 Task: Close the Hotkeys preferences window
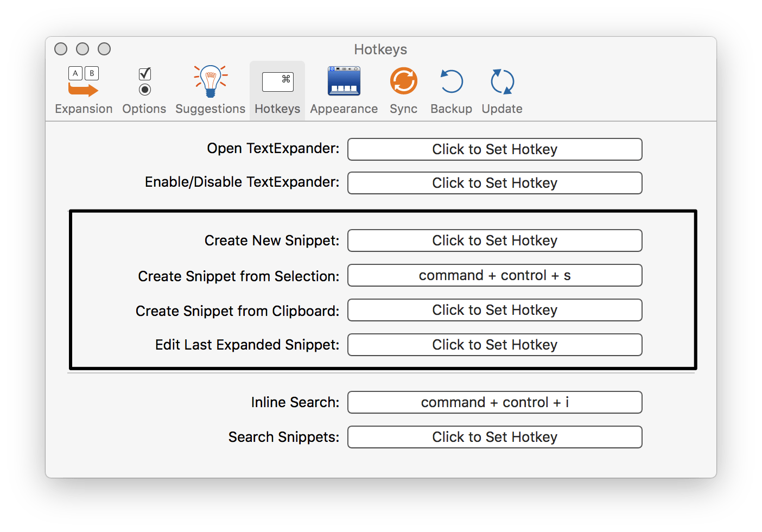pyautogui.click(x=61, y=49)
